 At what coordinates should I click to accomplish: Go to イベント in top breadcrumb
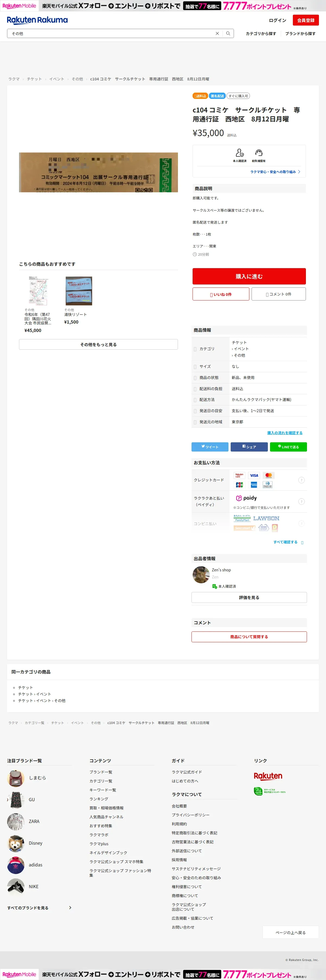[x=57, y=79]
